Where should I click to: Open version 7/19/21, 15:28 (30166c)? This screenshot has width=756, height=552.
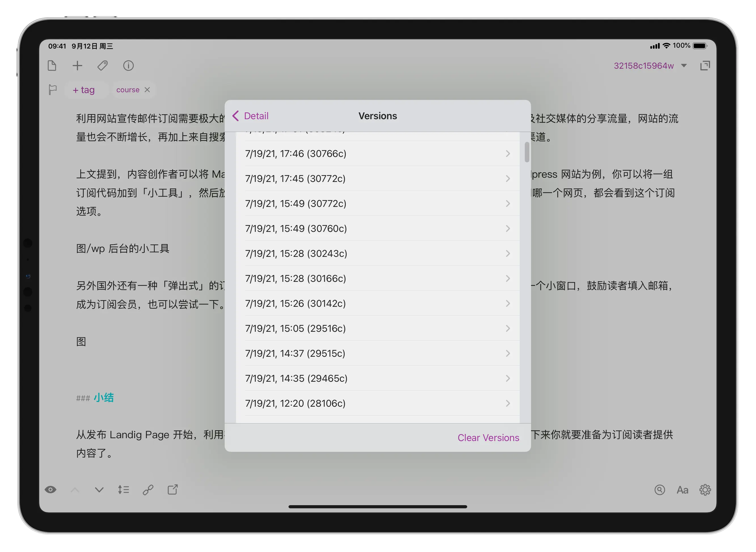click(x=378, y=278)
